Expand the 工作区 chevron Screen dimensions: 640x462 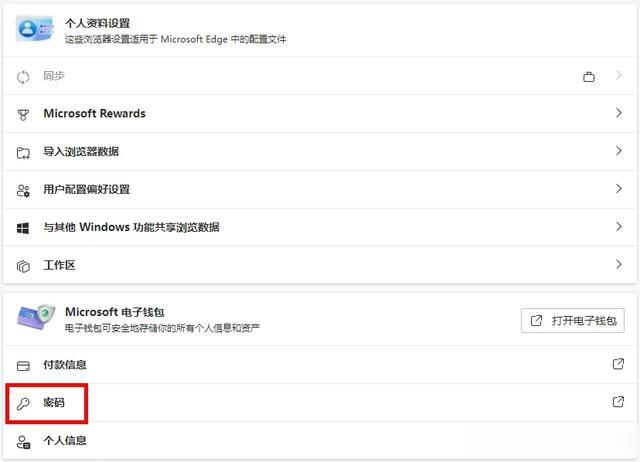point(619,264)
